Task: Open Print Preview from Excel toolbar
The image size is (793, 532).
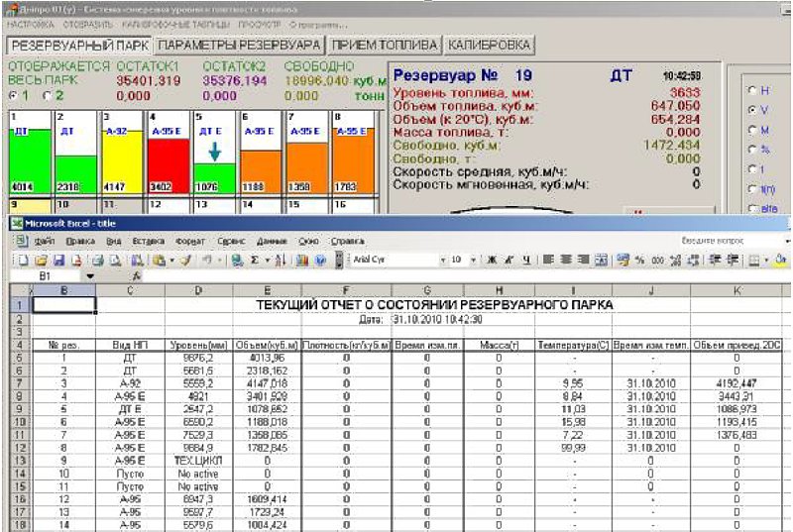Action: [115, 261]
